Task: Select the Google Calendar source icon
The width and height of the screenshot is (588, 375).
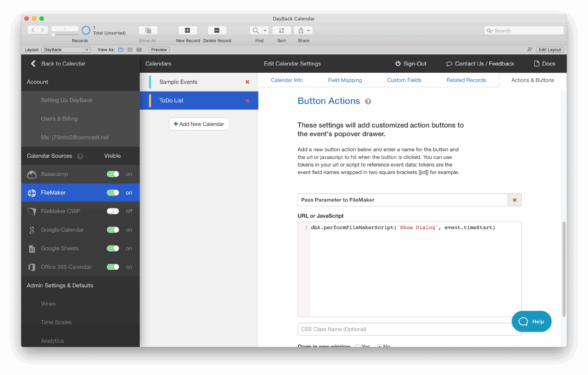Action: (32, 230)
